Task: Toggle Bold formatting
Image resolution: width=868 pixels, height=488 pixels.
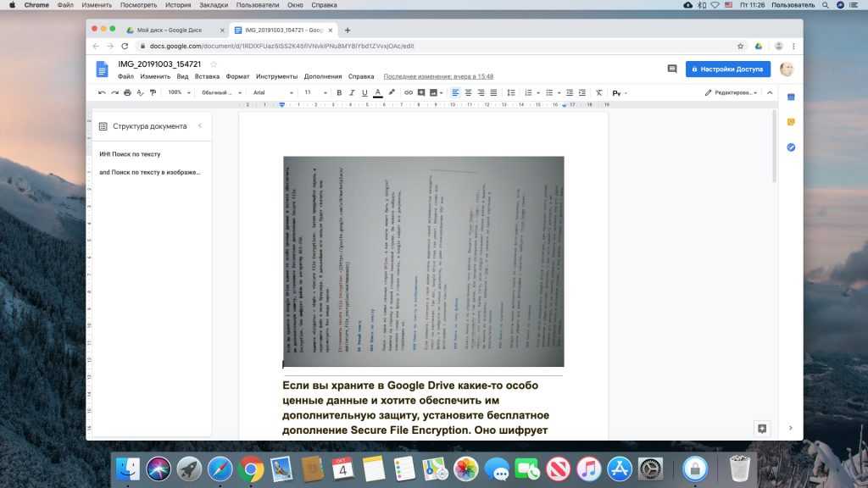Action: pos(339,92)
